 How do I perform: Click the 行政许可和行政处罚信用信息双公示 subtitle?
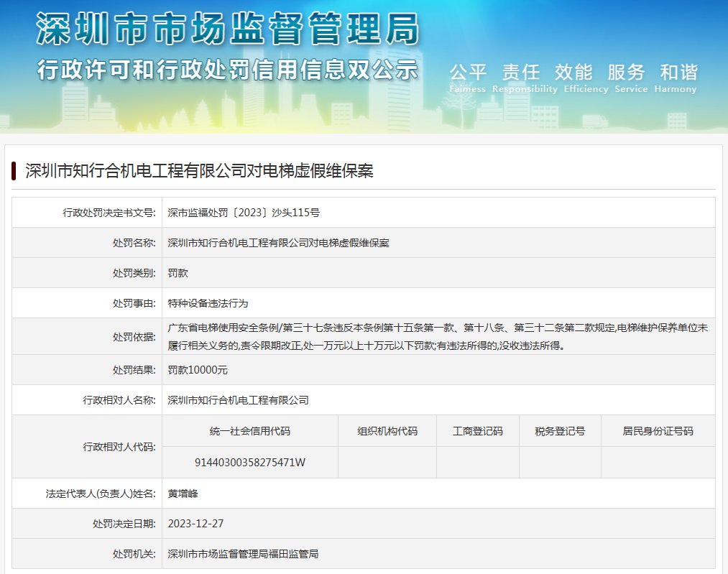[x=227, y=70]
